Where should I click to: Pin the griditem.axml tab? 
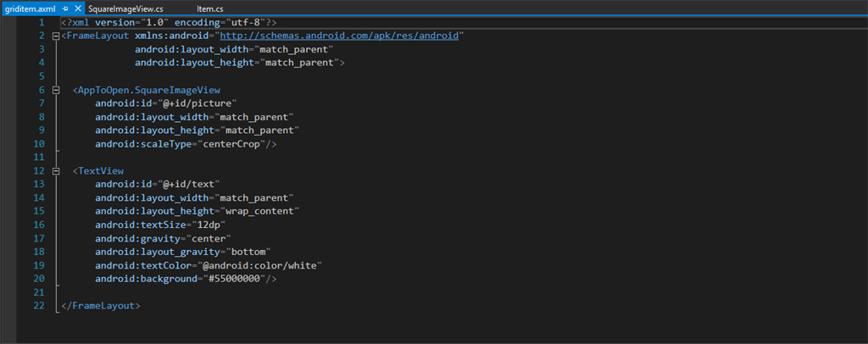pyautogui.click(x=65, y=8)
